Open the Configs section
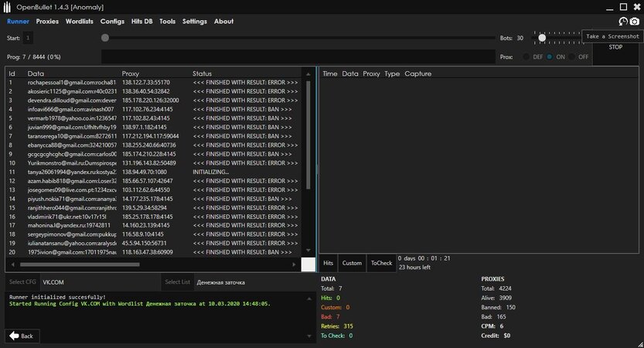The width and height of the screenshot is (644, 348). (112, 22)
